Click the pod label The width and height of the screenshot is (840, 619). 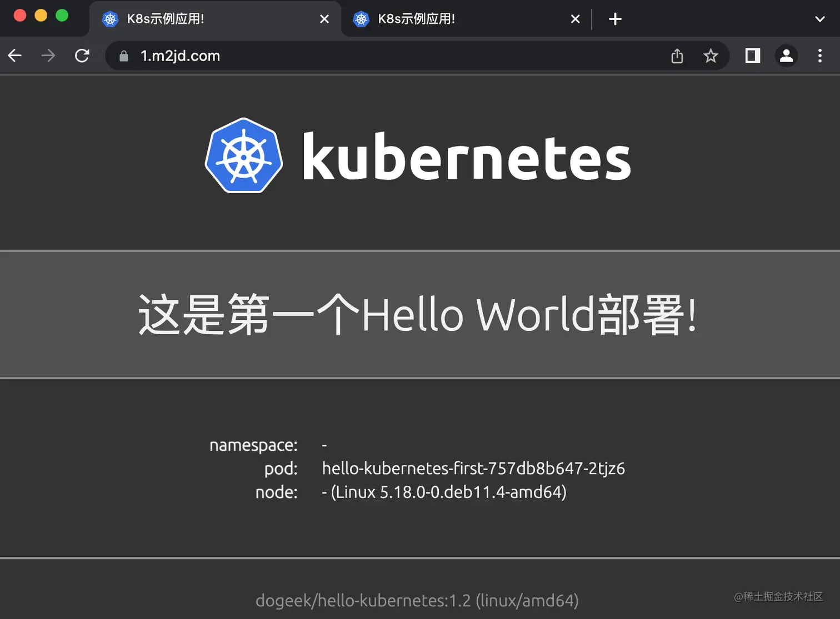(281, 469)
